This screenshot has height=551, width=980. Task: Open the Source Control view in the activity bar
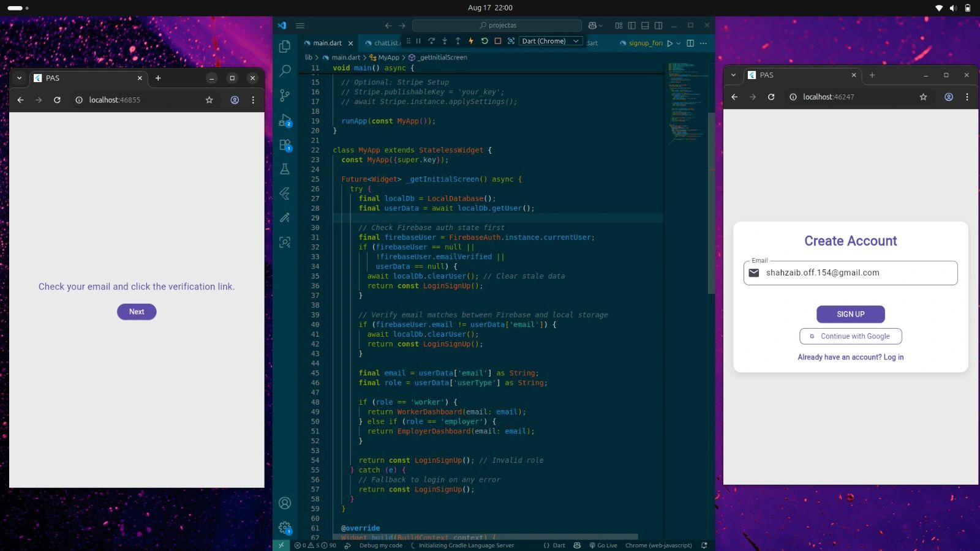(x=285, y=96)
